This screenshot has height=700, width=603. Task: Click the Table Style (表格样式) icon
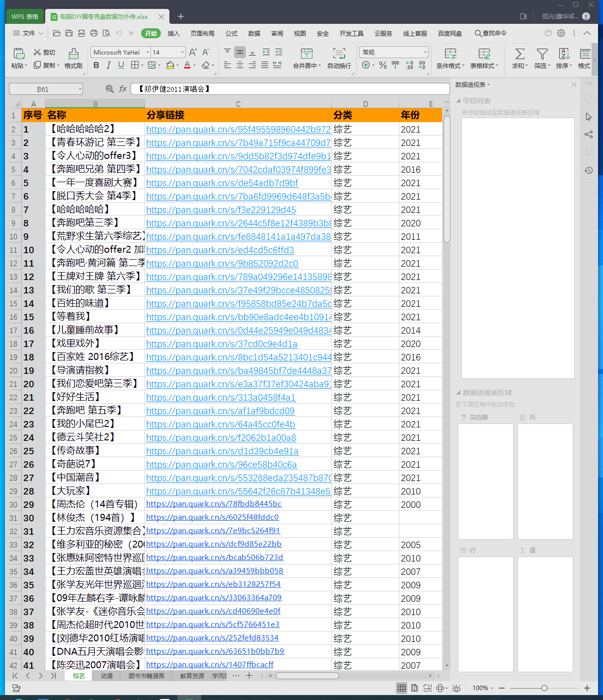pyautogui.click(x=484, y=54)
